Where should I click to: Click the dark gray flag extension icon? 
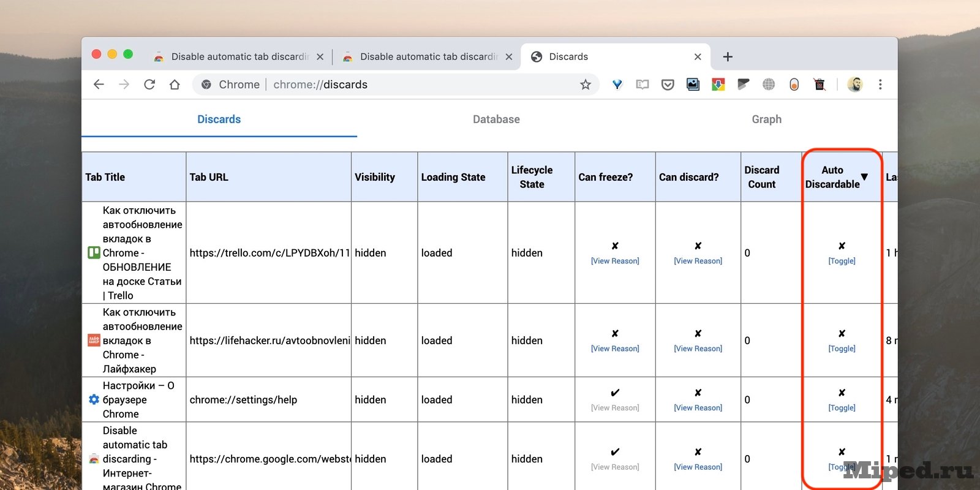tap(744, 85)
